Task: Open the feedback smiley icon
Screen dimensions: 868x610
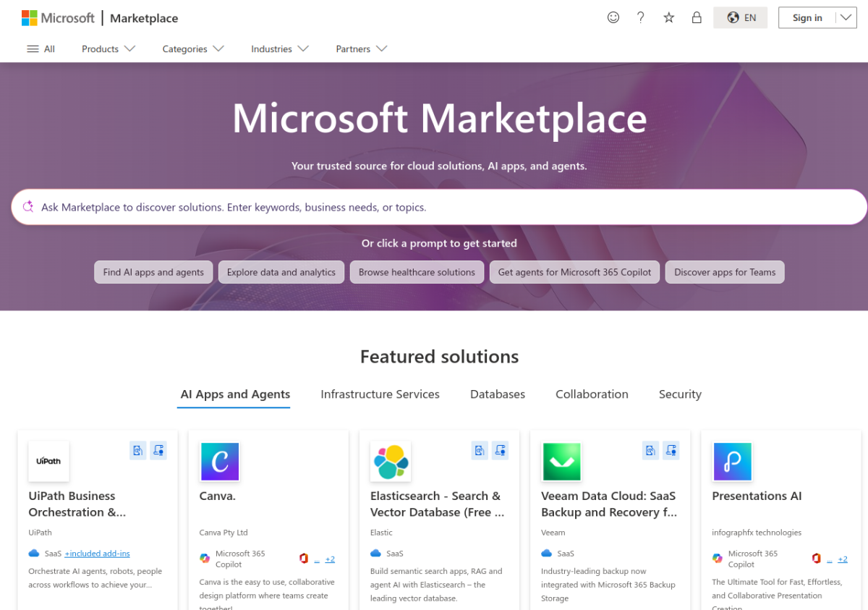Action: click(613, 17)
